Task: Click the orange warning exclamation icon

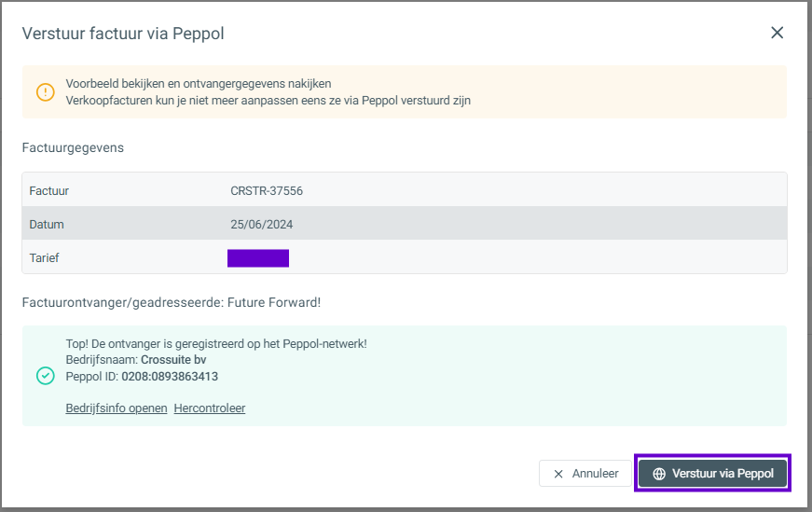Action: pyautogui.click(x=46, y=91)
